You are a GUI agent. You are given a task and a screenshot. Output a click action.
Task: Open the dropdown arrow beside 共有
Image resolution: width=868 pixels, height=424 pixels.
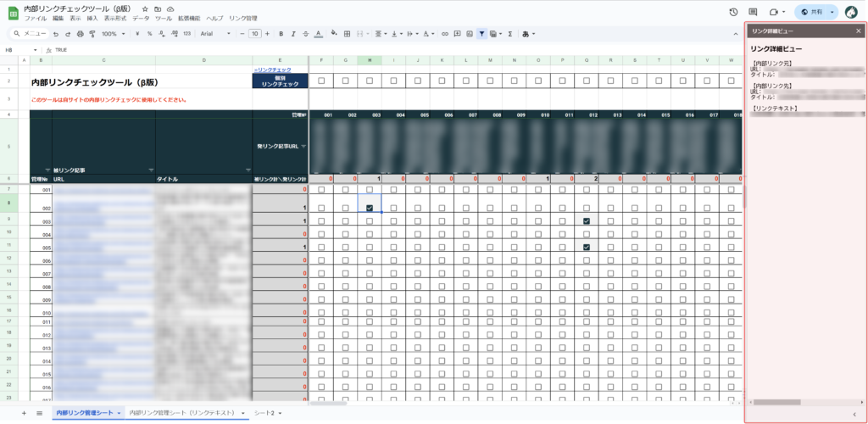[832, 12]
